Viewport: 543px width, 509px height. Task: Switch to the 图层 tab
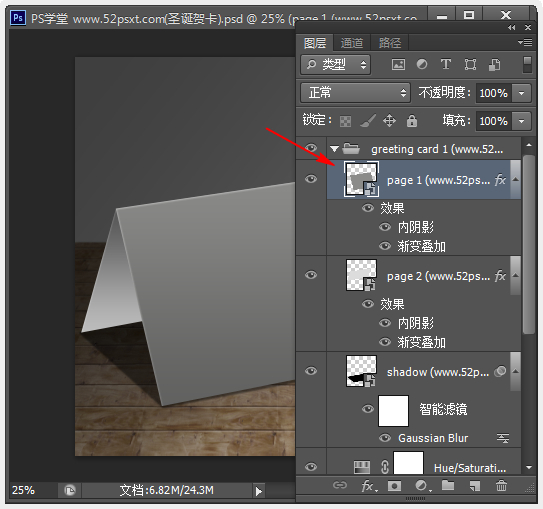point(315,43)
